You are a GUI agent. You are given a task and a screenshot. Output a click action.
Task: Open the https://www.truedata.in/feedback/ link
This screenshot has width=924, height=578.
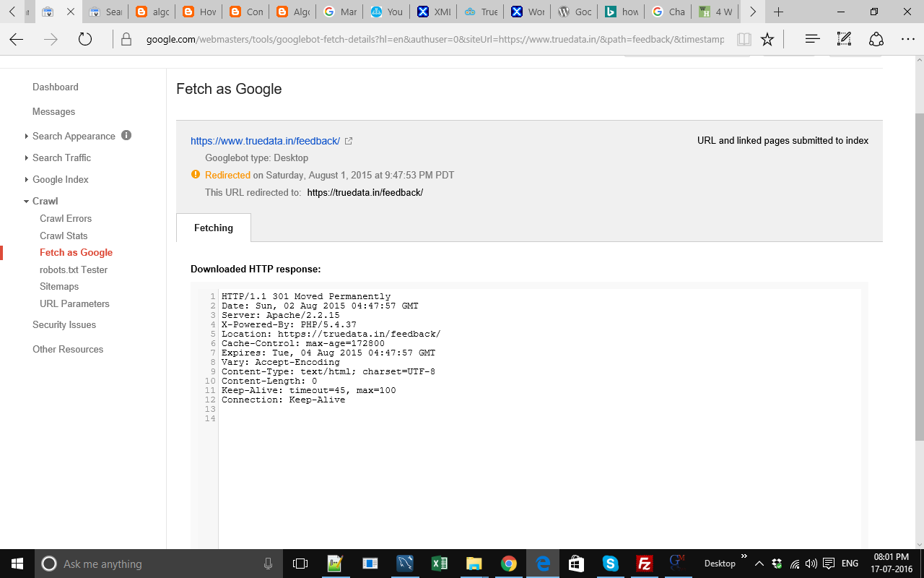[x=265, y=141]
